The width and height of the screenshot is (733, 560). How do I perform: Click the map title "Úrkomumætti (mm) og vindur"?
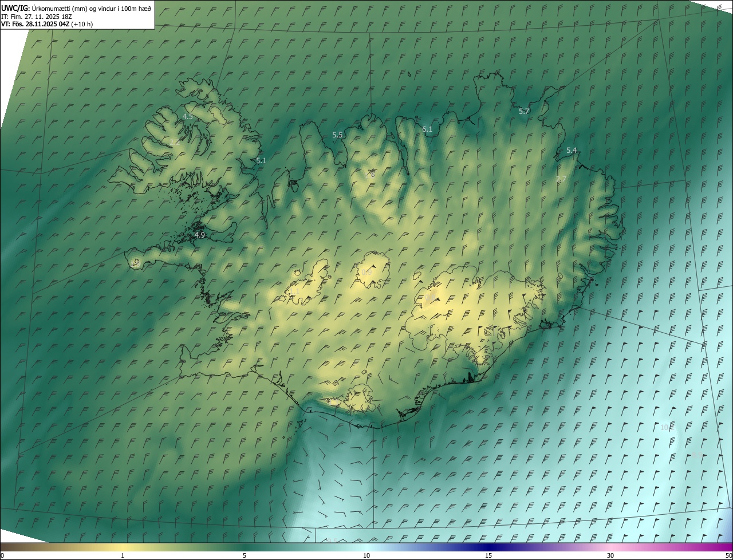74,8
